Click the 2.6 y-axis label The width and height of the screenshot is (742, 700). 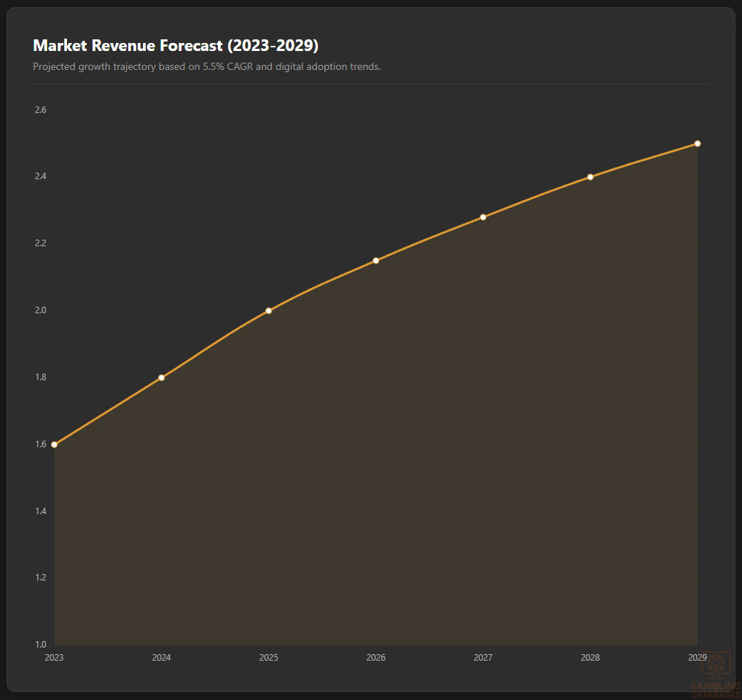(40, 110)
